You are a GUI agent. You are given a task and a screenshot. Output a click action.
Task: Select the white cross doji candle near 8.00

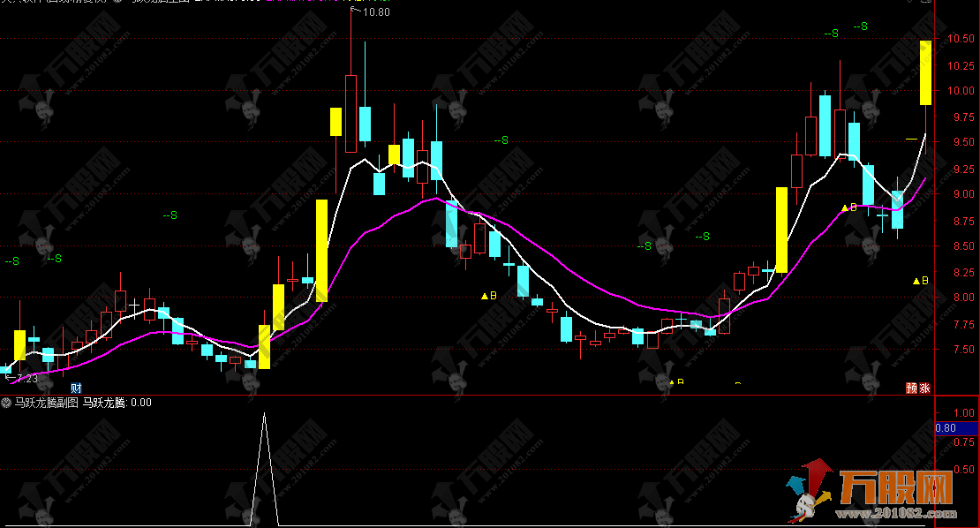click(134, 306)
